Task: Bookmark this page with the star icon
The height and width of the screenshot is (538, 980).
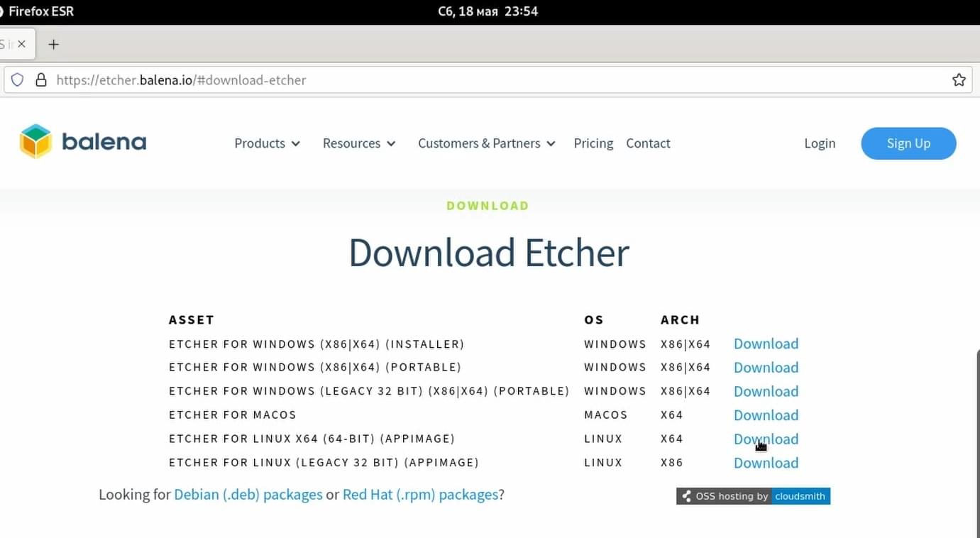Action: tap(959, 80)
